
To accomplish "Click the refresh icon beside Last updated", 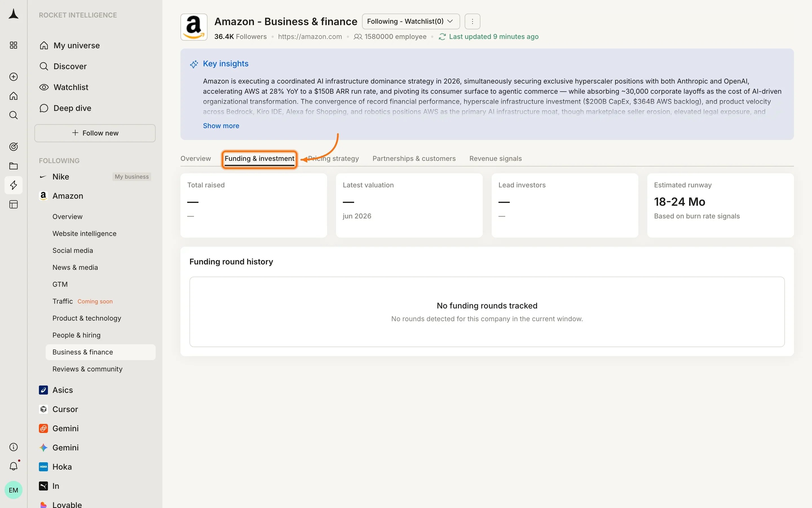I will point(442,37).
